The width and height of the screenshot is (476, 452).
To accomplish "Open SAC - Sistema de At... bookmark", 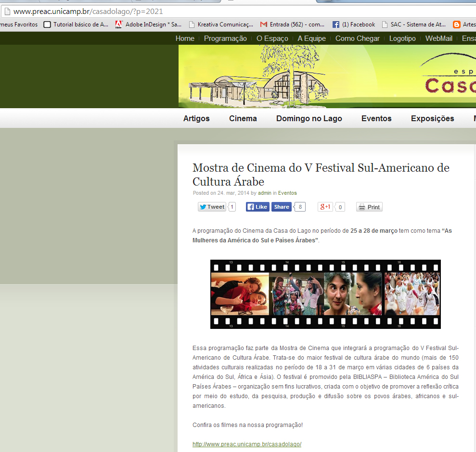I will coord(414,24).
